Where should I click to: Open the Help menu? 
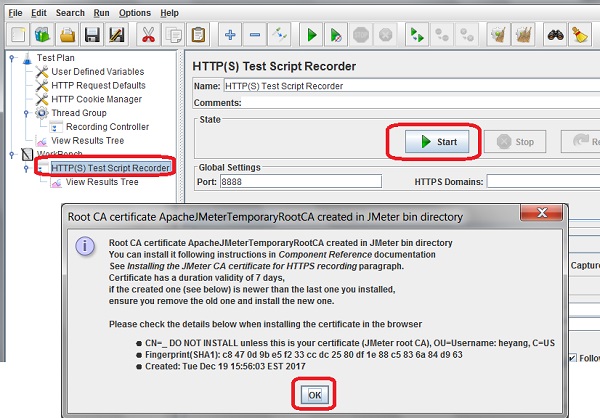(169, 13)
